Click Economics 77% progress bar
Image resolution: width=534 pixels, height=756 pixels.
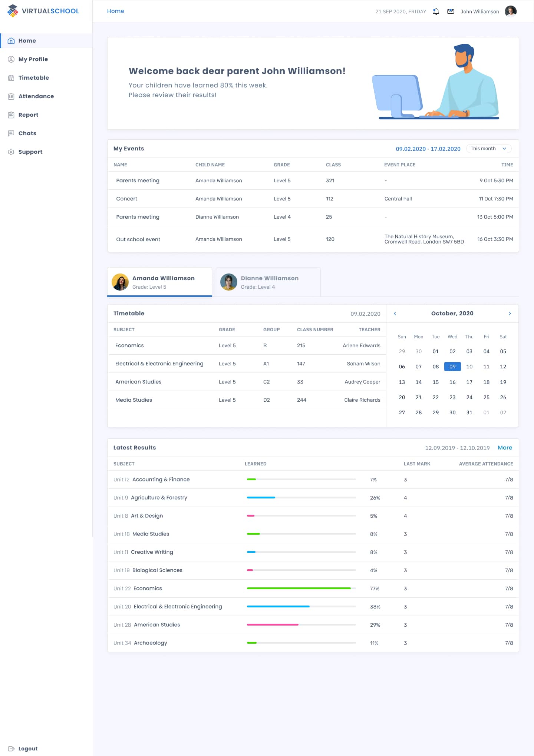click(301, 588)
